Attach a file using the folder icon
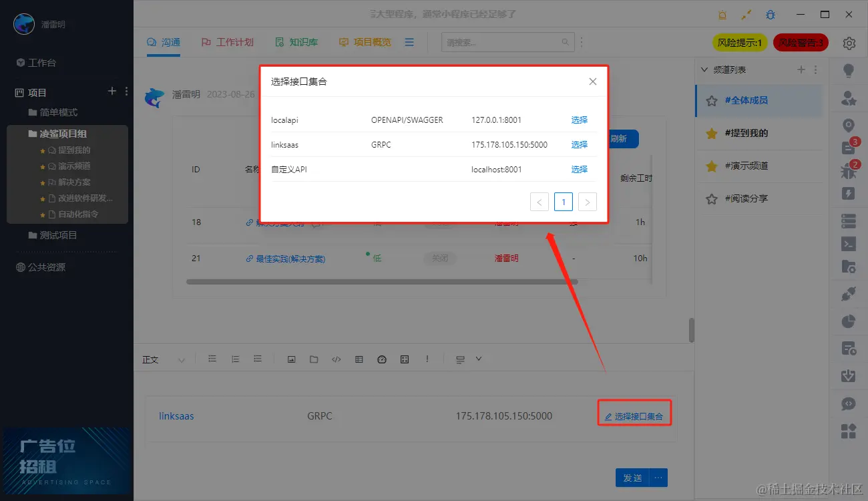 click(x=314, y=359)
